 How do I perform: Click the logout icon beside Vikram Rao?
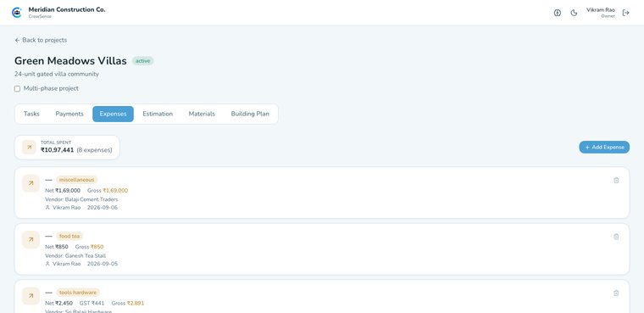pos(626,13)
